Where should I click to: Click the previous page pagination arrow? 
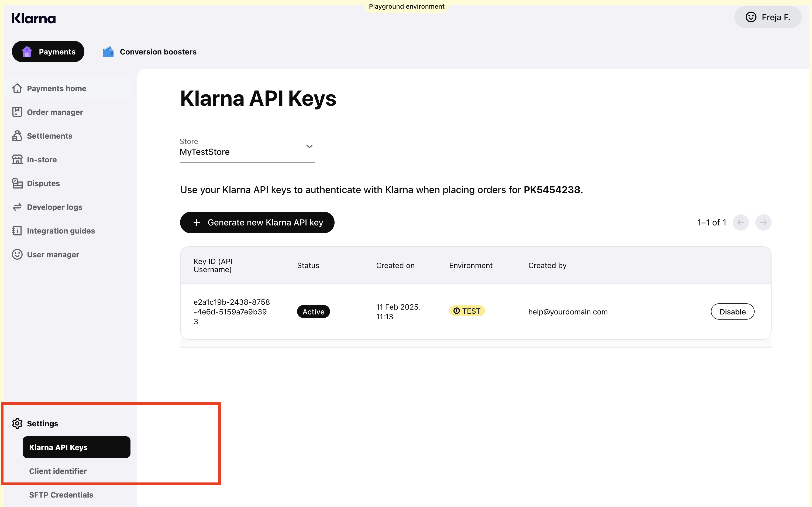click(x=741, y=222)
